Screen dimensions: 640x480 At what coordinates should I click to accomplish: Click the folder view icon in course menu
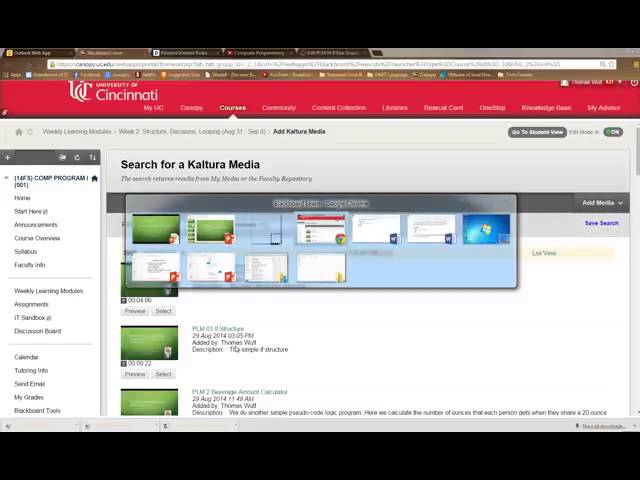[62, 157]
